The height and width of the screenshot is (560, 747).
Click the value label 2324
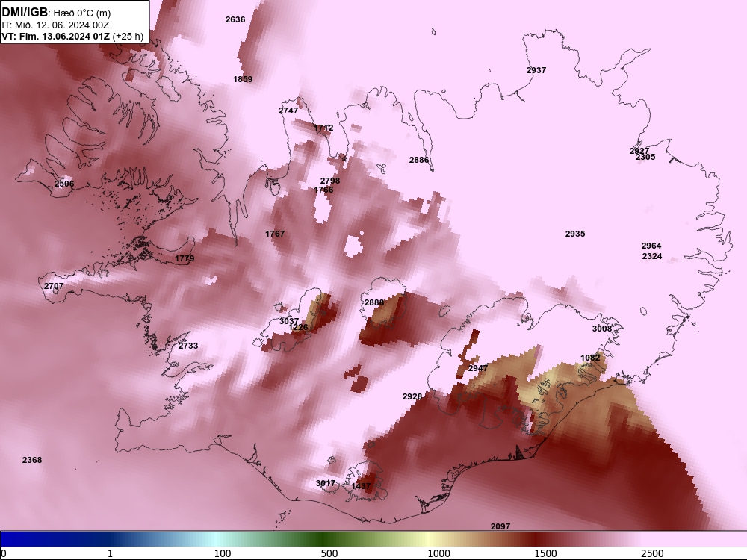tap(652, 256)
